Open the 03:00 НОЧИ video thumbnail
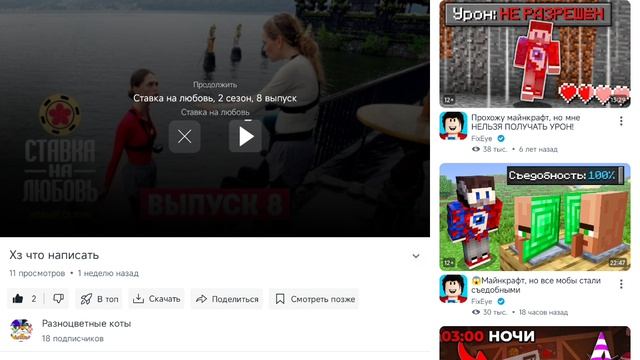Viewport: 640px width, 360px height. [x=535, y=343]
